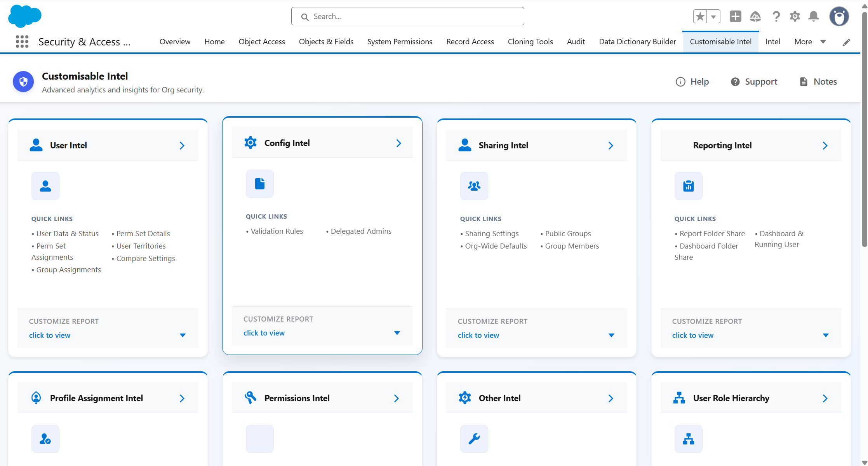Open Config Intel customize report dropdown arrow

[x=397, y=333]
